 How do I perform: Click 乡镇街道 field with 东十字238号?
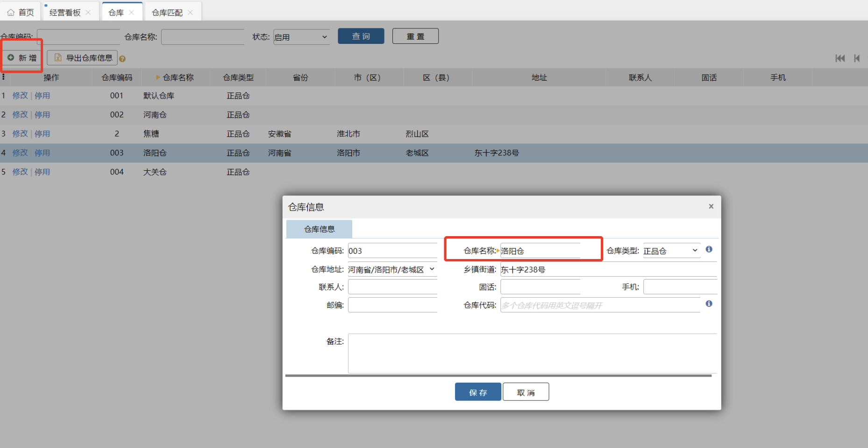609,269
